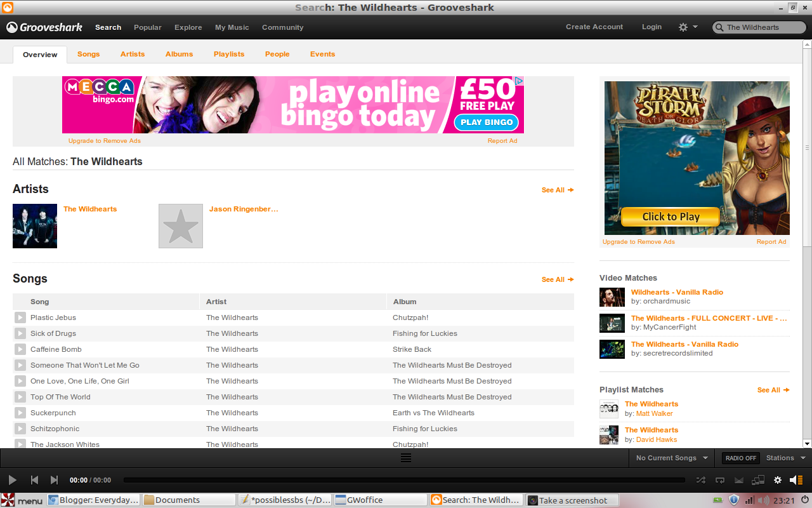Viewport: 812px width, 508px height.
Task: Click the shield update icon in tray
Action: pos(734,500)
